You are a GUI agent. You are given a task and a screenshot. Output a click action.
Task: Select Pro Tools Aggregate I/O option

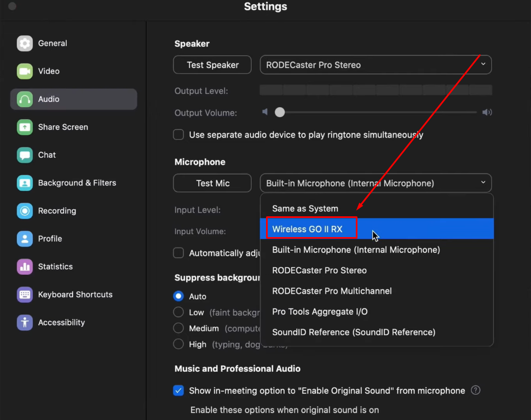pyautogui.click(x=377, y=312)
